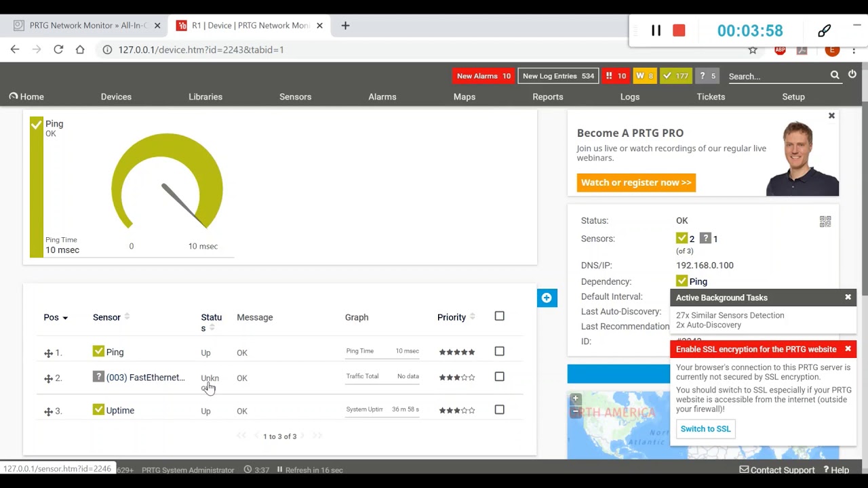Sort table by Priority column

(x=456, y=317)
